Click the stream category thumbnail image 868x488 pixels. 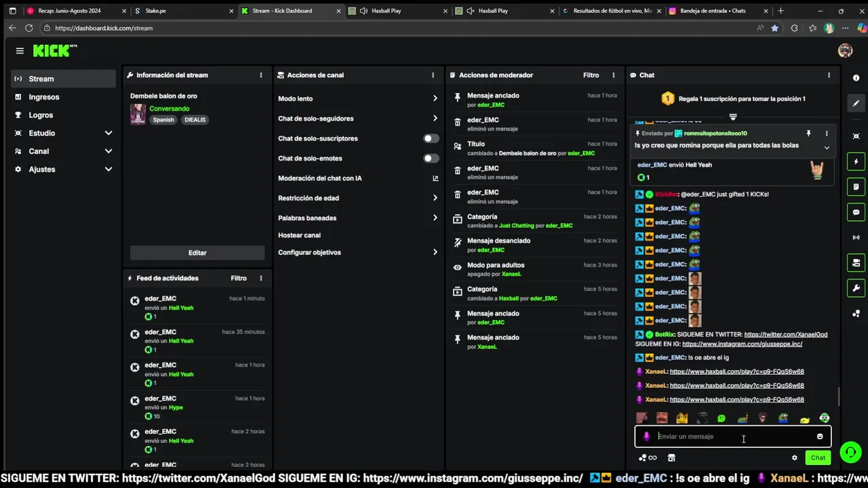[x=138, y=114]
